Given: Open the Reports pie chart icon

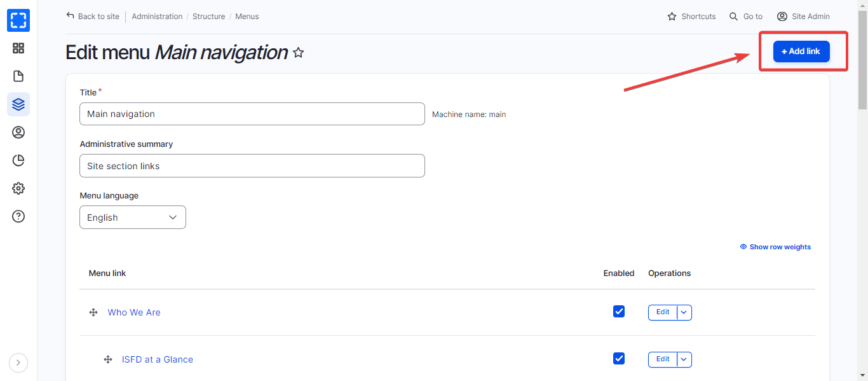Looking at the screenshot, I should point(18,160).
